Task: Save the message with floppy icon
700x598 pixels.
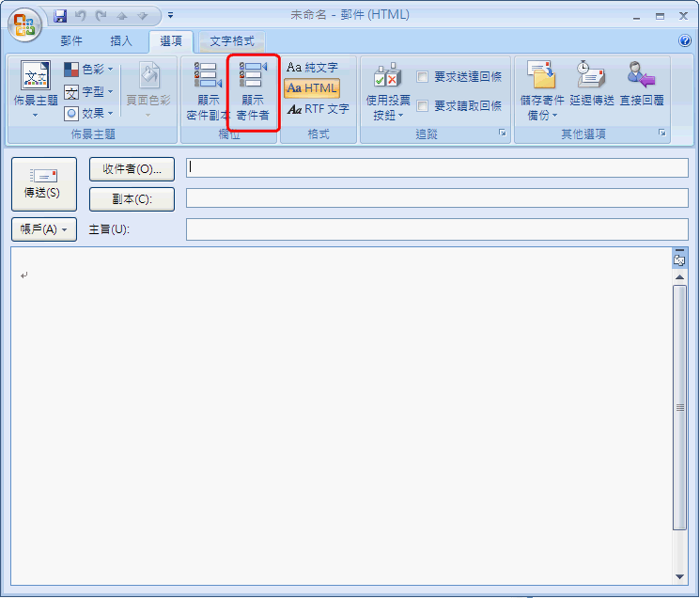Action: pyautogui.click(x=60, y=16)
